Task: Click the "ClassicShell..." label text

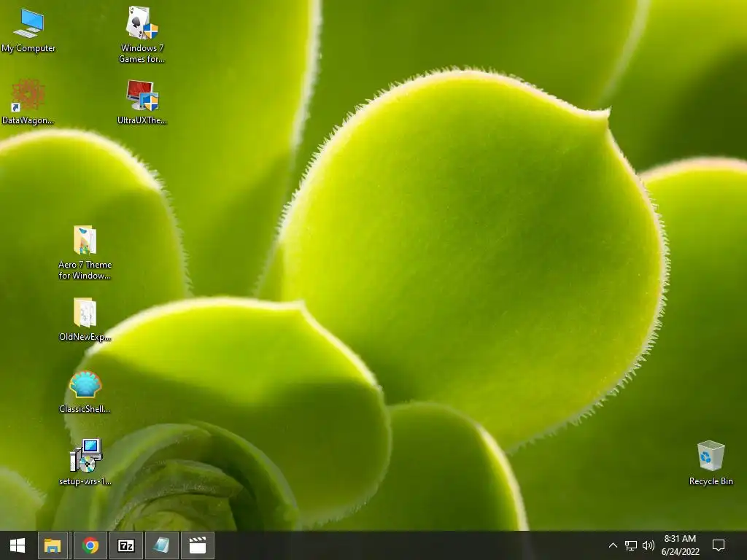Action: pos(85,409)
